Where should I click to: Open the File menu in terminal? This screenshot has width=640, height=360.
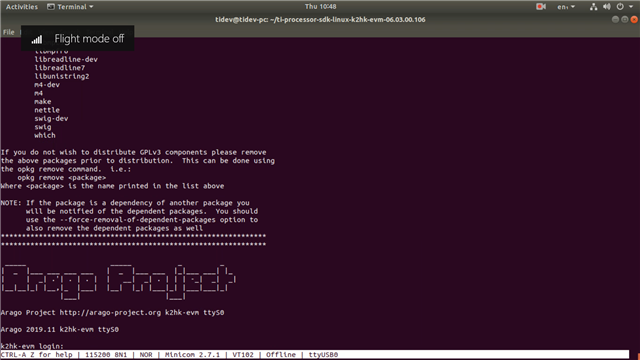[9, 32]
